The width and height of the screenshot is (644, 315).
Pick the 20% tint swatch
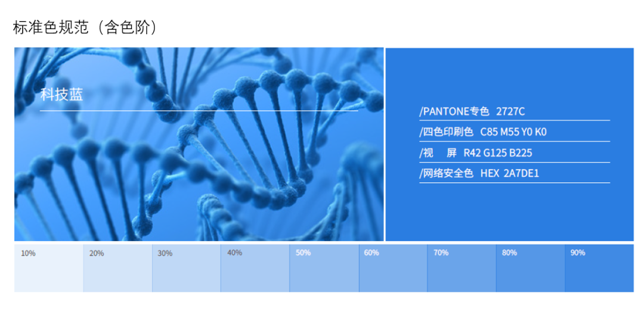[117, 269]
